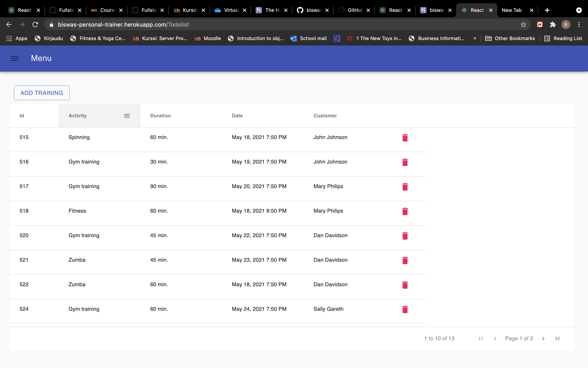
Task: Sort by the Id column header
Action: tap(22, 116)
